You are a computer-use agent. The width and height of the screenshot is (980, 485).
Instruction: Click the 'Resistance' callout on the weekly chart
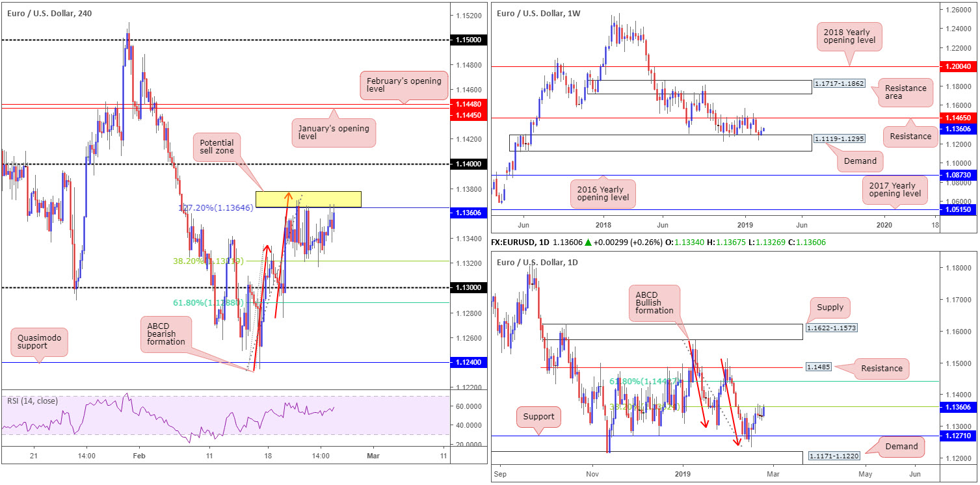click(x=910, y=137)
